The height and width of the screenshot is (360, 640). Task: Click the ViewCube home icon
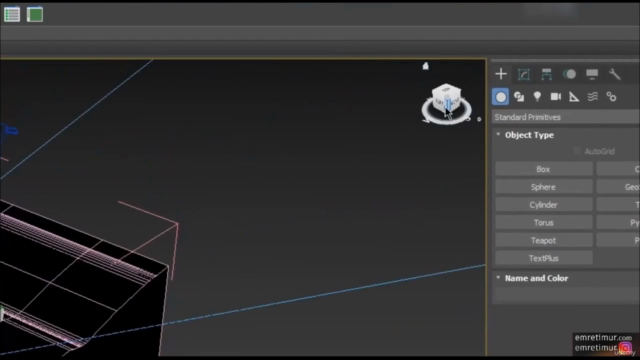click(x=425, y=66)
